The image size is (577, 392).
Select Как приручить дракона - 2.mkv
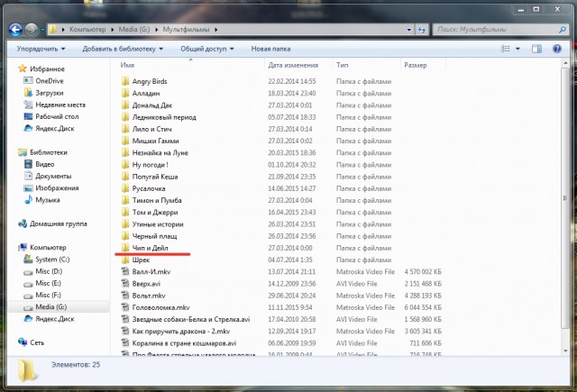[x=181, y=331]
